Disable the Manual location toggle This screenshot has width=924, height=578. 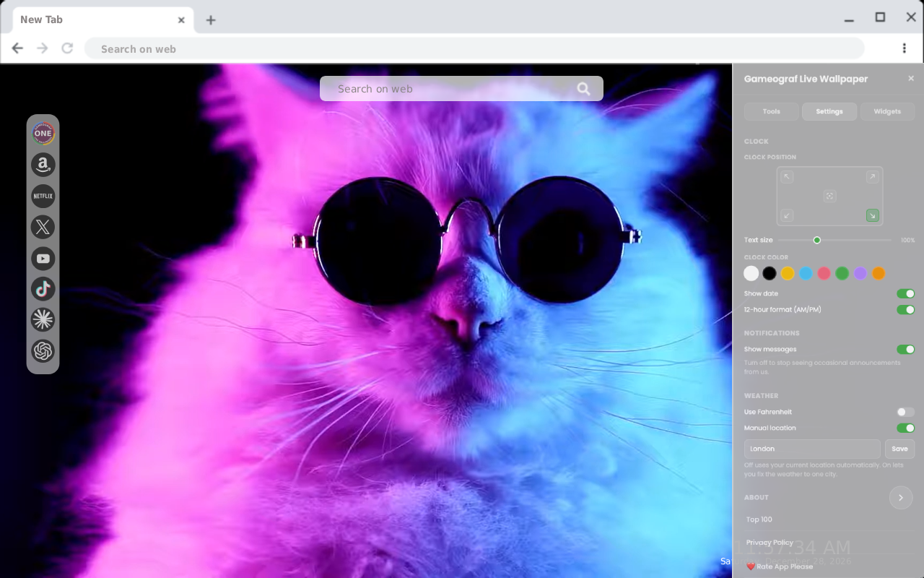click(x=906, y=428)
